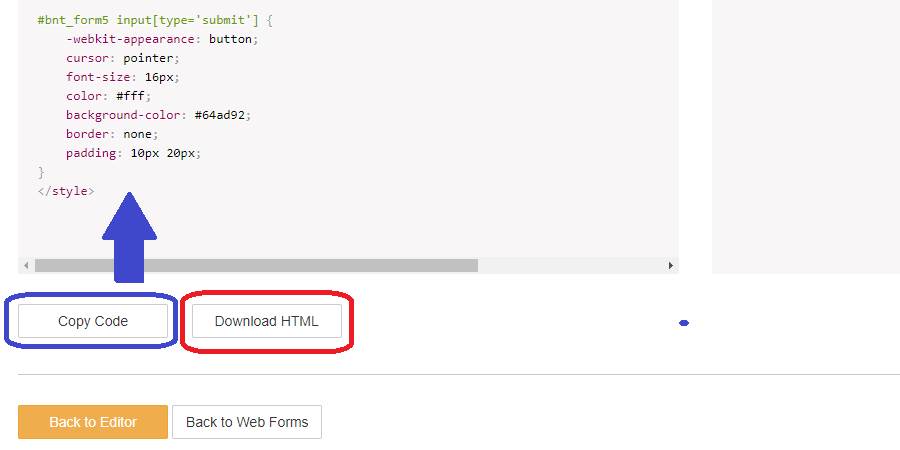Click the Copy Code button
This screenshot has width=900, height=450.
point(93,321)
